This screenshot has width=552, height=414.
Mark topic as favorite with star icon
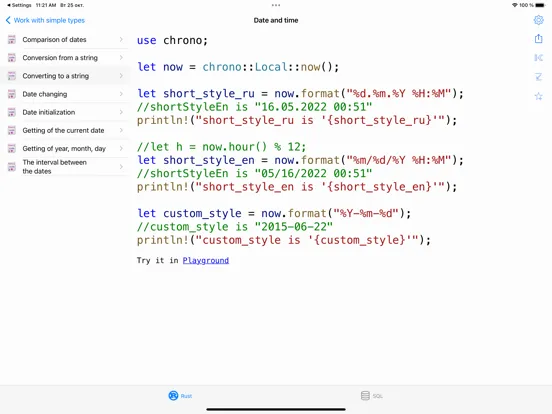[538, 96]
